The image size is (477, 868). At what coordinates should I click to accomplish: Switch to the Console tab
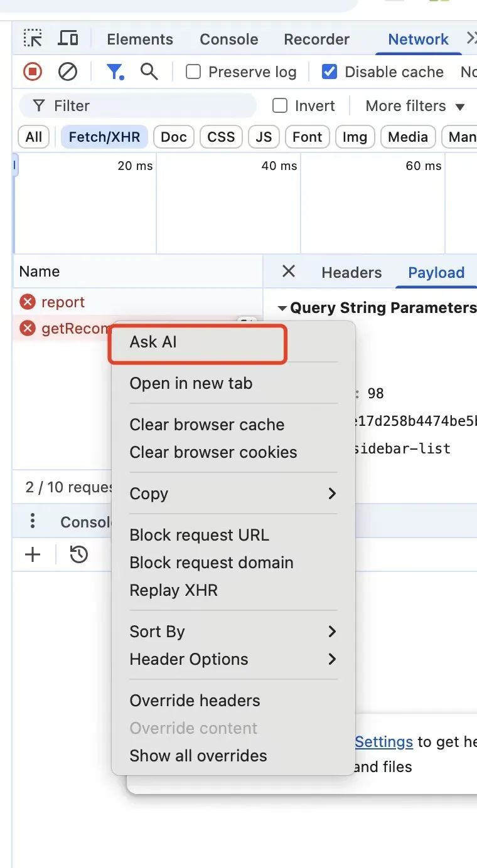tap(228, 39)
